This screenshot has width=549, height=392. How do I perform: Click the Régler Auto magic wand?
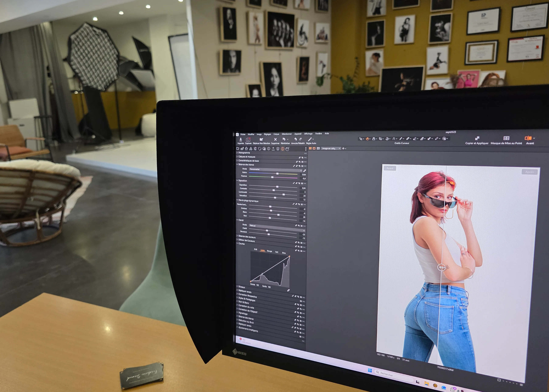[x=310, y=139]
